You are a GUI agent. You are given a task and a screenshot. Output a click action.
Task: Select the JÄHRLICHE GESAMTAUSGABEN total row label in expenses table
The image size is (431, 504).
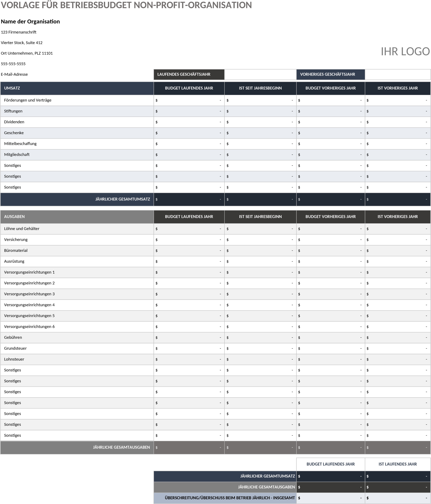[x=121, y=447]
